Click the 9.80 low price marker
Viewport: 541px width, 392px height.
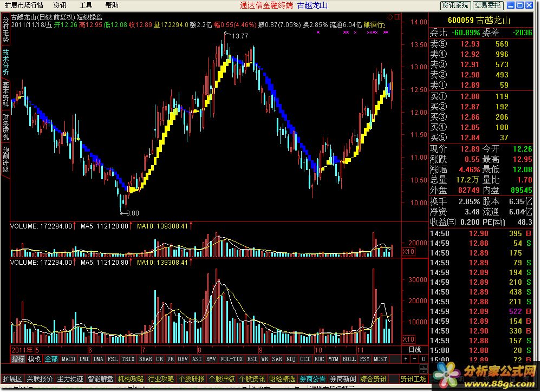[133, 213]
